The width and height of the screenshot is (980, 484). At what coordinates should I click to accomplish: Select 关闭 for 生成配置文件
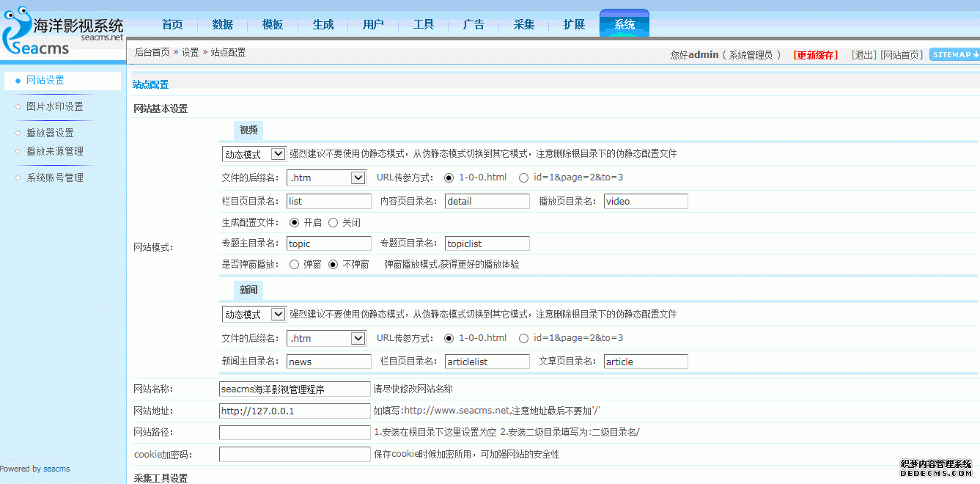point(334,223)
